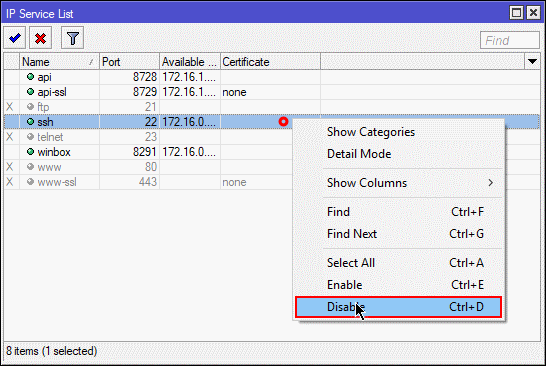Click the X disabled flag for www
Image resolution: width=546 pixels, height=366 pixels.
pos(10,166)
